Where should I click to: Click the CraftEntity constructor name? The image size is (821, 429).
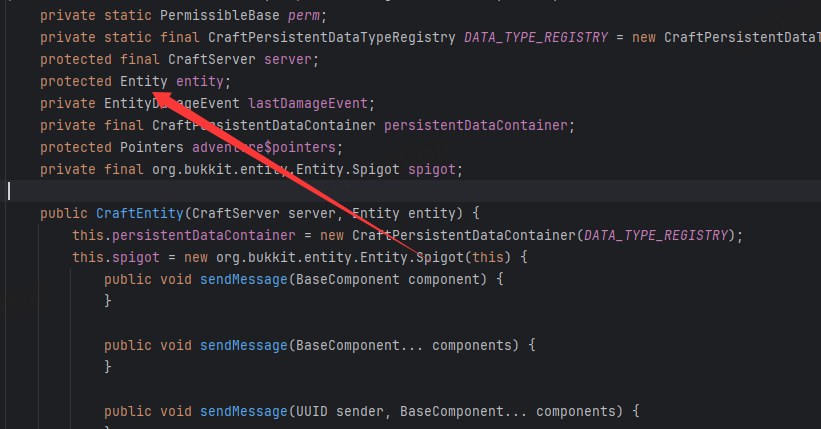[139, 213]
